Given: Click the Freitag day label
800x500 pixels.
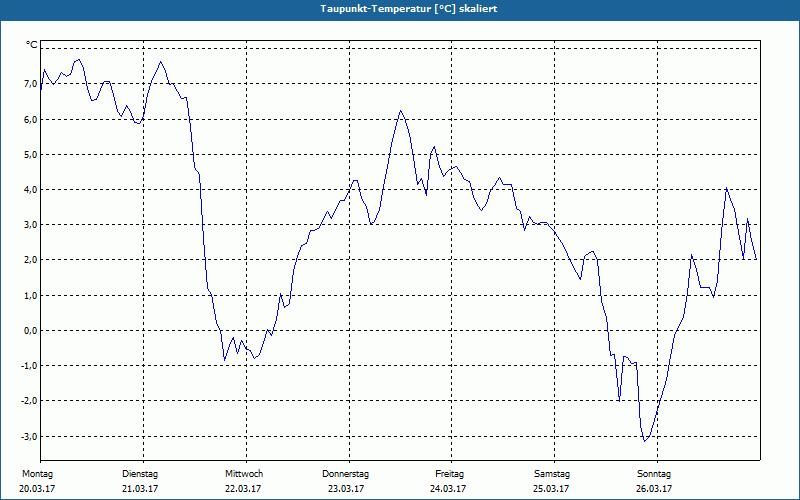Looking at the screenshot, I should pos(449,474).
